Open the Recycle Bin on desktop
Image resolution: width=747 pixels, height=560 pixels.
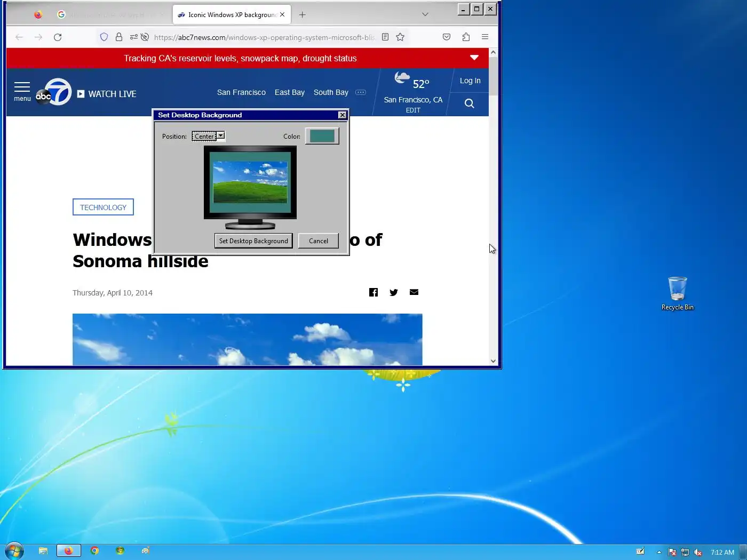tap(677, 293)
